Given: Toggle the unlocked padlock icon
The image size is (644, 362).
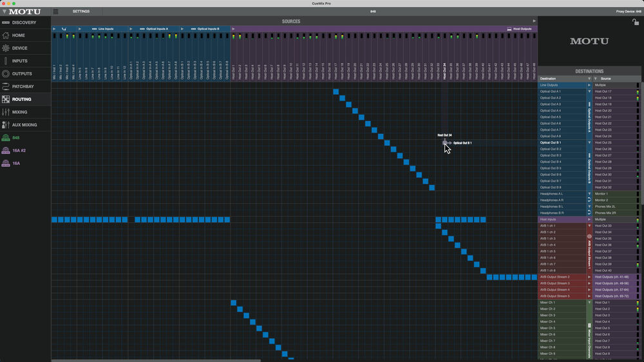Looking at the screenshot, I should (636, 22).
